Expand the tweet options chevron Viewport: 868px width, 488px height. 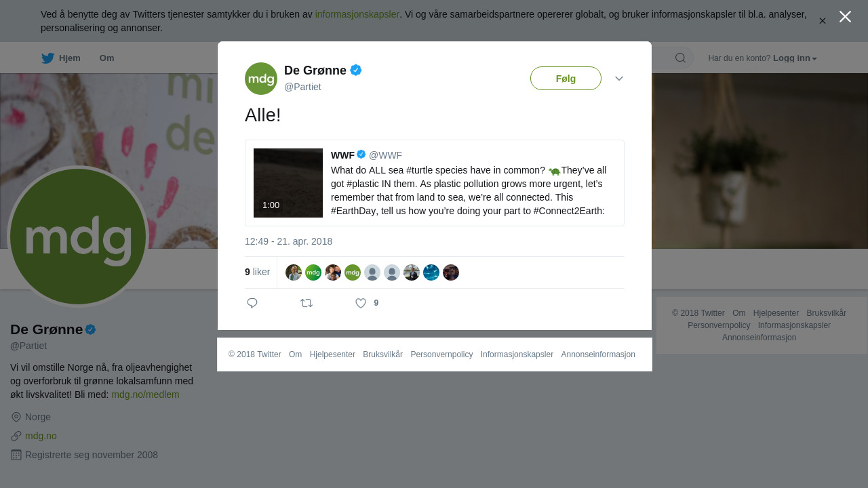(619, 79)
